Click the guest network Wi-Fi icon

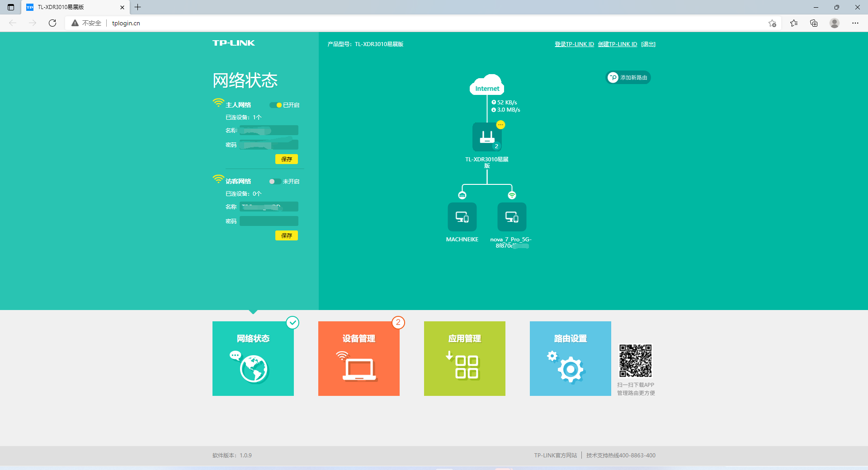tap(218, 179)
